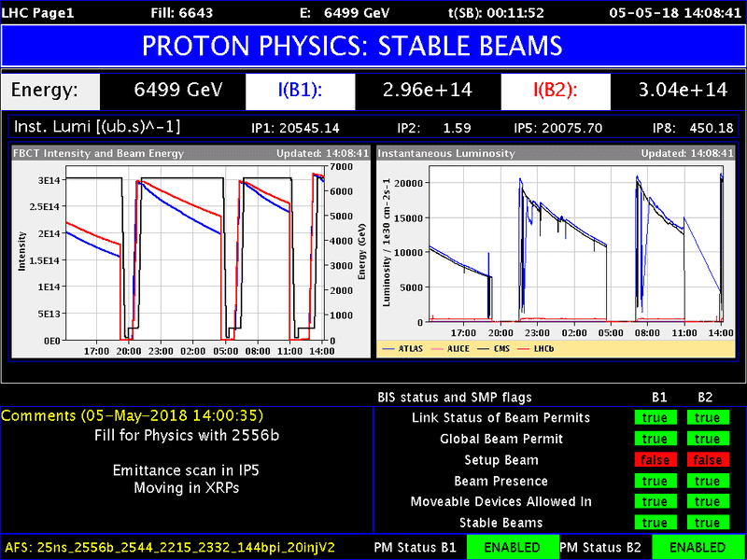This screenshot has height=560, width=747.
Task: Click the Instantaneous Luminosity panel title
Action: click(446, 153)
